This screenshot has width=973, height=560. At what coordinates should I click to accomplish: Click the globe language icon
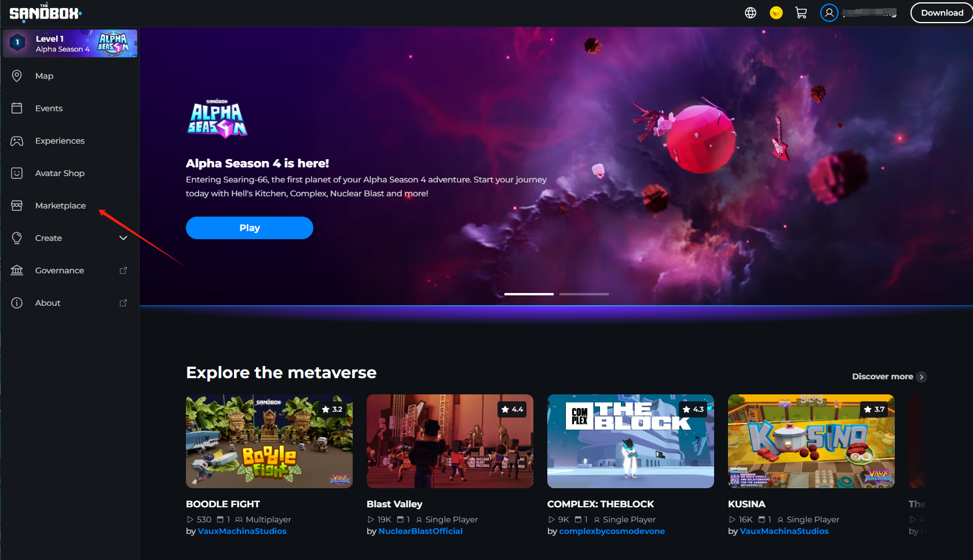(751, 13)
